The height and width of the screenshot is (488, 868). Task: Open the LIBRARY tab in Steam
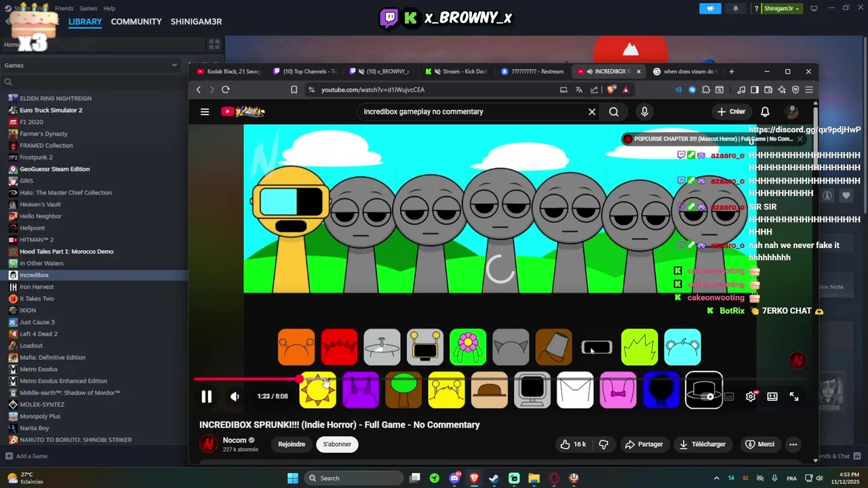point(85,21)
